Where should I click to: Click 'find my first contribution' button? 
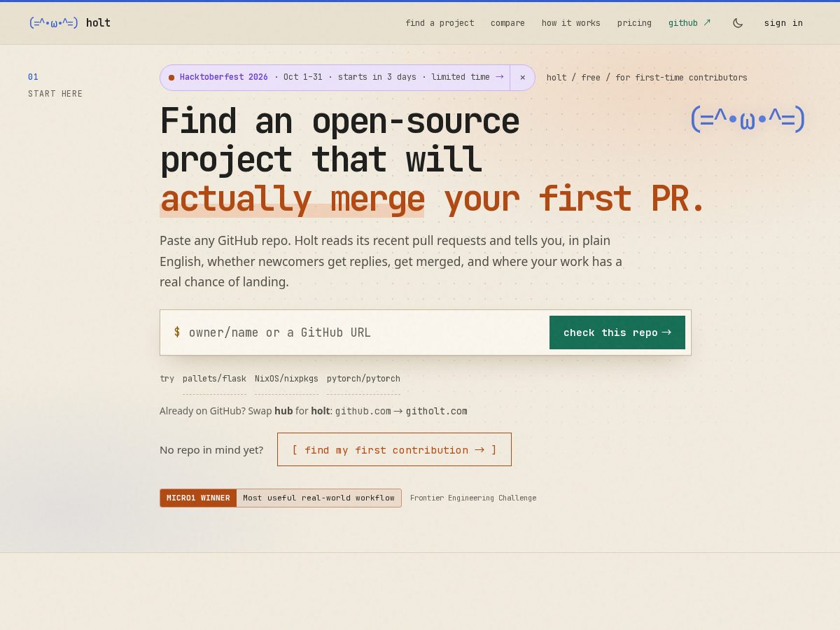coord(394,449)
